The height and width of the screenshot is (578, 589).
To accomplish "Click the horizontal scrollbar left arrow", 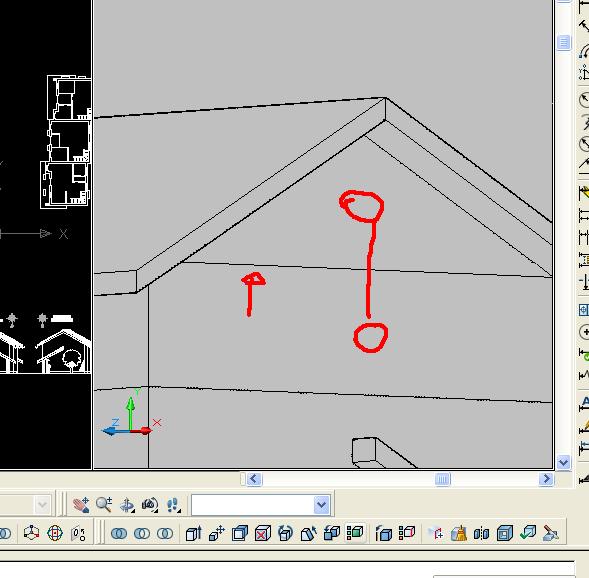I will click(254, 479).
